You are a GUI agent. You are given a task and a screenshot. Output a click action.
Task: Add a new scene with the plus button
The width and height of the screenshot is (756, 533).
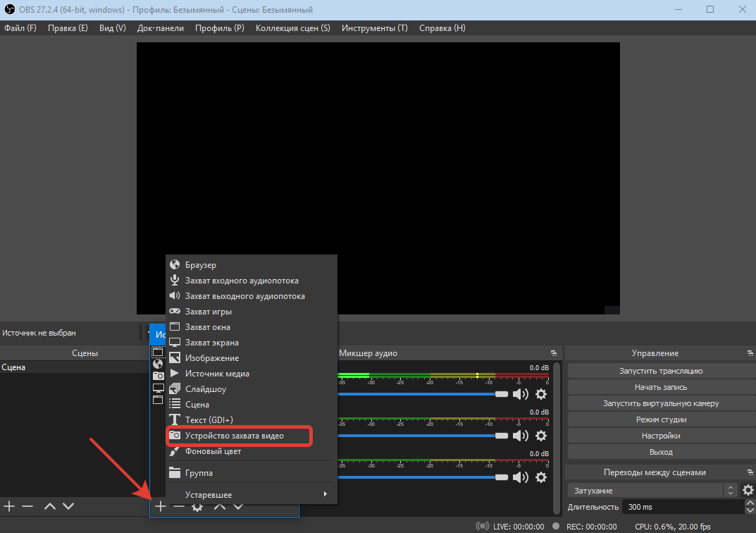click(x=9, y=506)
